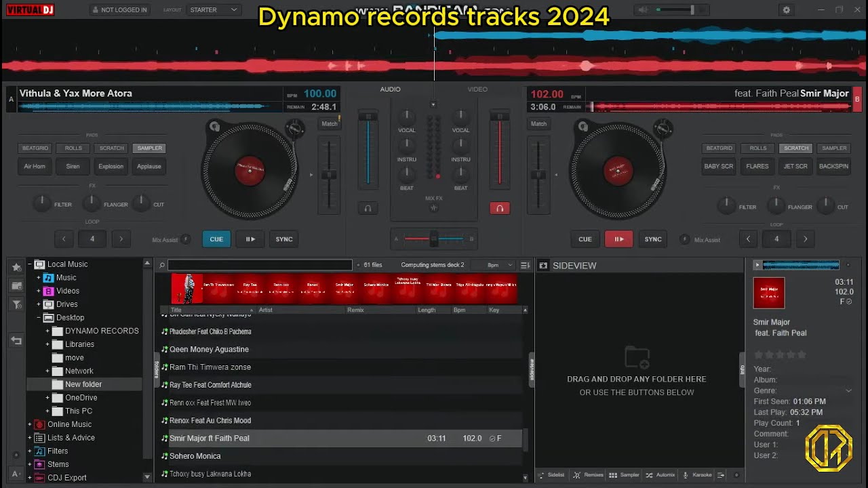Toggle the right deck SCRATCH pad mode
This screenshot has width=868, height=488.
pos(796,148)
